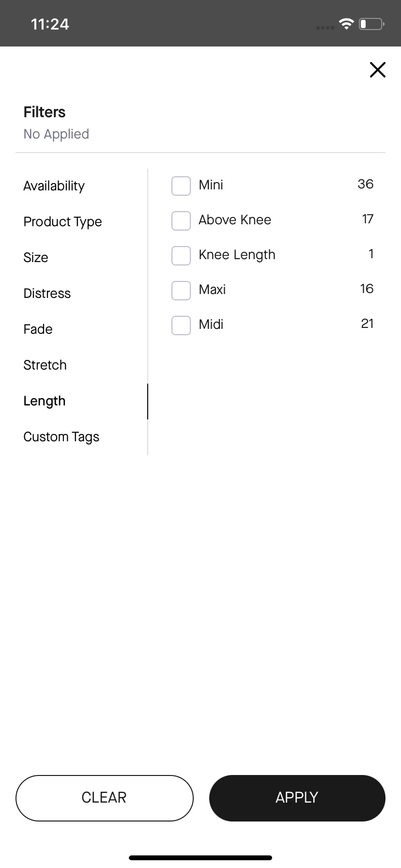
Task: Open the Size filter category
Action: 36,258
